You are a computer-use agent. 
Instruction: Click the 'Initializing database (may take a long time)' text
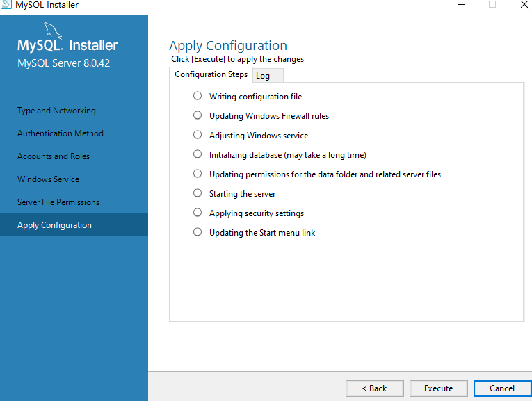pyautogui.click(x=288, y=155)
